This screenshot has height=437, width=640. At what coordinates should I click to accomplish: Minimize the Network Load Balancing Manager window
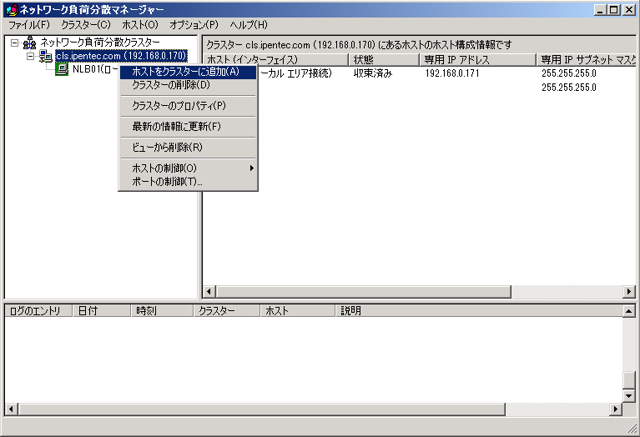600,10
